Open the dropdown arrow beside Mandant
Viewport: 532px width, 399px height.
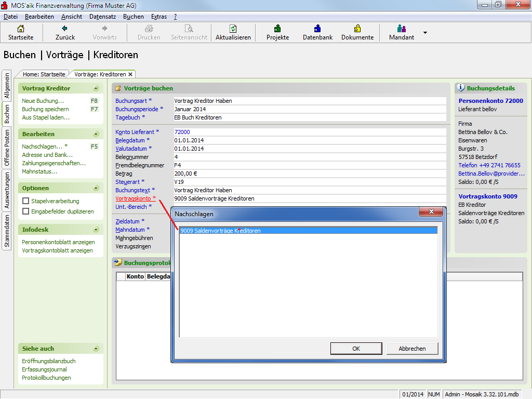click(425, 33)
